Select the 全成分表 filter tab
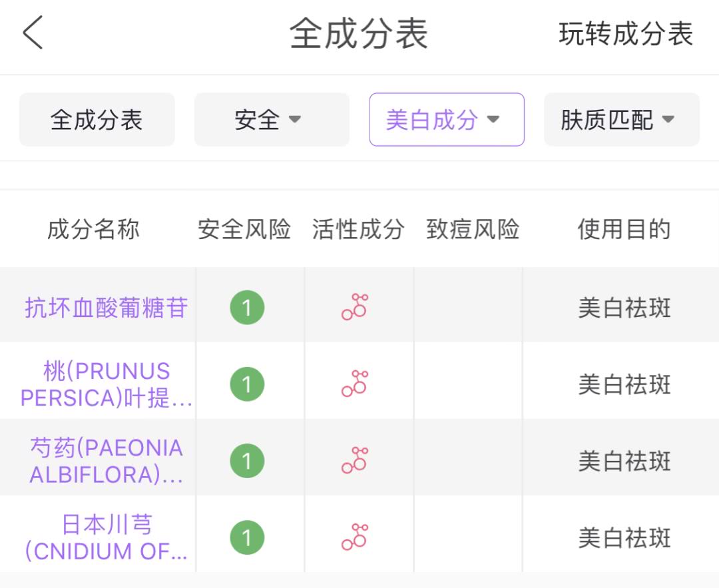The height and width of the screenshot is (588, 719). (97, 120)
